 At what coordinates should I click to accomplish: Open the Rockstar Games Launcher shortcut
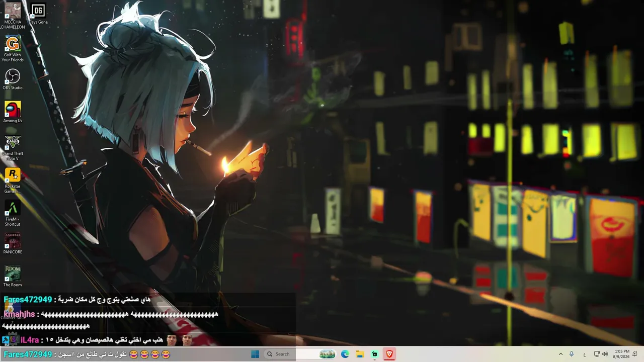pyautogui.click(x=13, y=180)
